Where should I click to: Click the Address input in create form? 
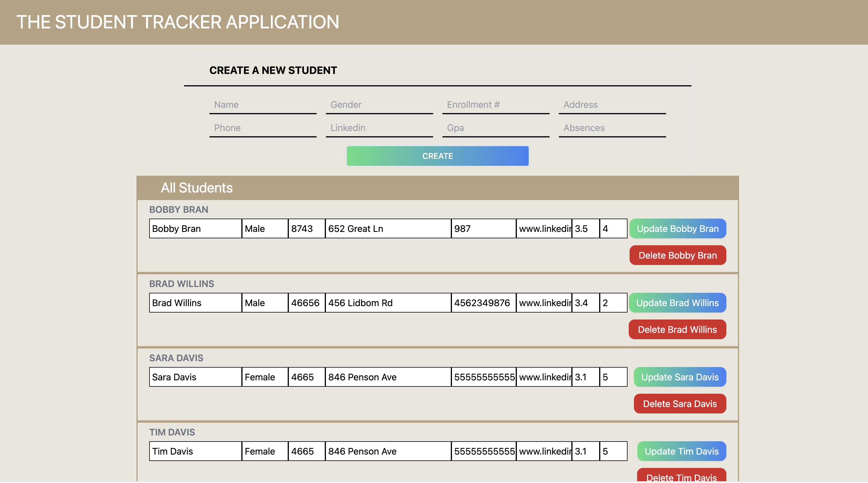[x=612, y=105]
